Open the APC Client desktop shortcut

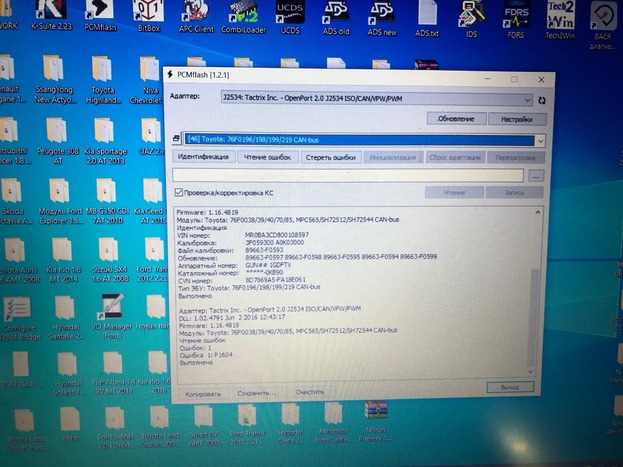coord(195,14)
